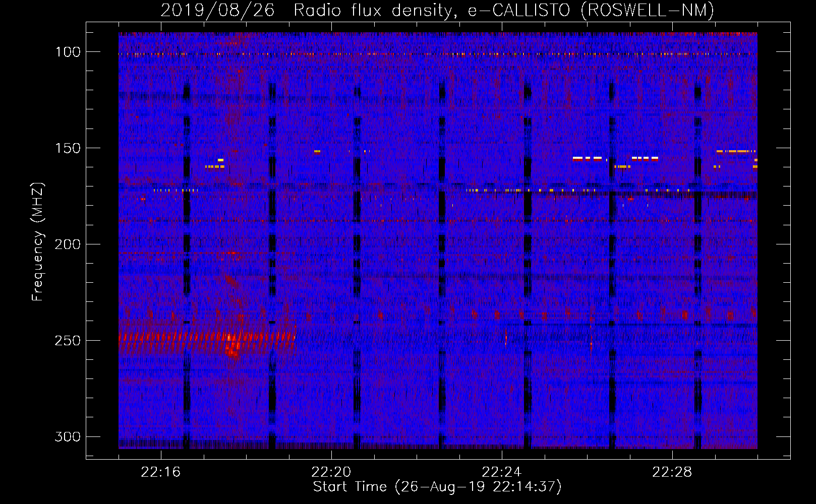This screenshot has width=816, height=504.
Task: Click the 22:20 time tick label
Action: tap(331, 472)
